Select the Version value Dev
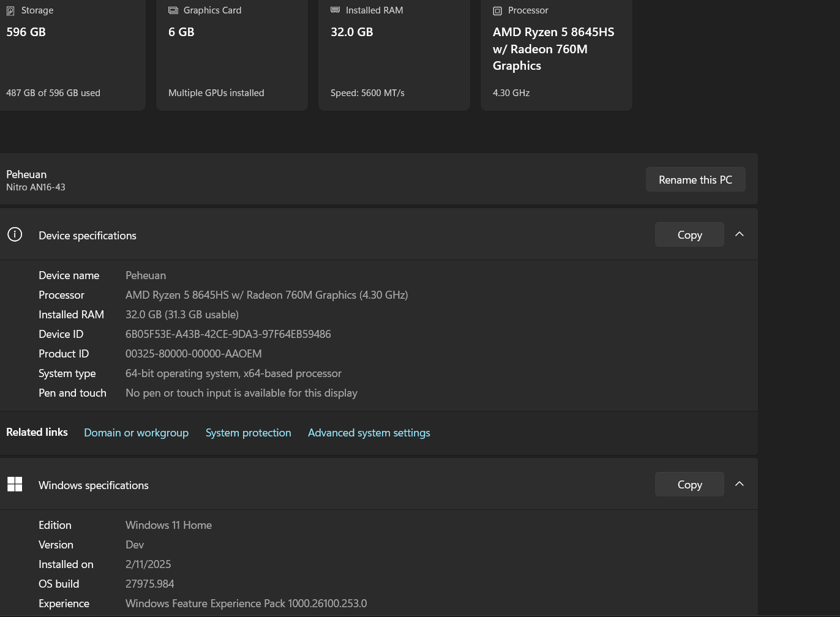 tap(135, 545)
